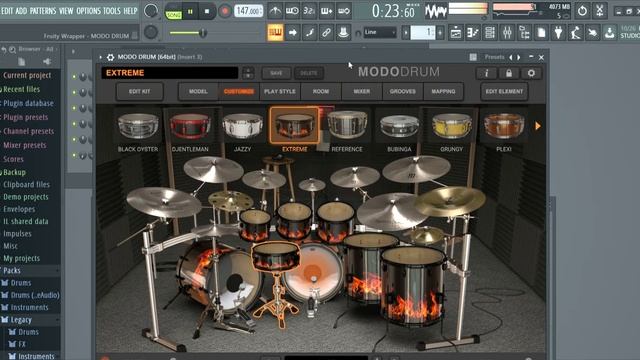This screenshot has width=640, height=360.
Task: Open the Browser/plugin picker icon
Action: pos(524,32)
